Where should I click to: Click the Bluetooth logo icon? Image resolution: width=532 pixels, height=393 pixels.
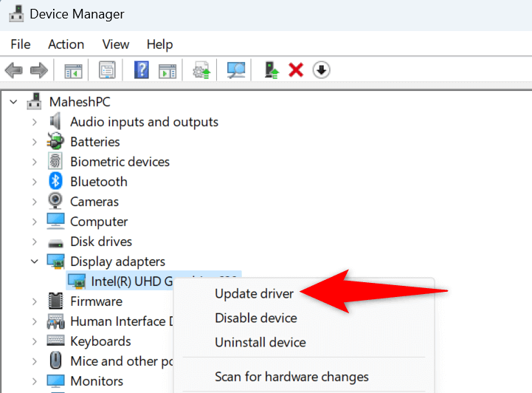coord(55,181)
